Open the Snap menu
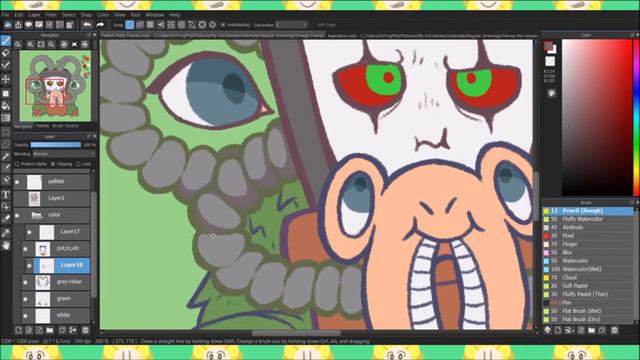Image resolution: width=640 pixels, height=360 pixels. (86, 15)
